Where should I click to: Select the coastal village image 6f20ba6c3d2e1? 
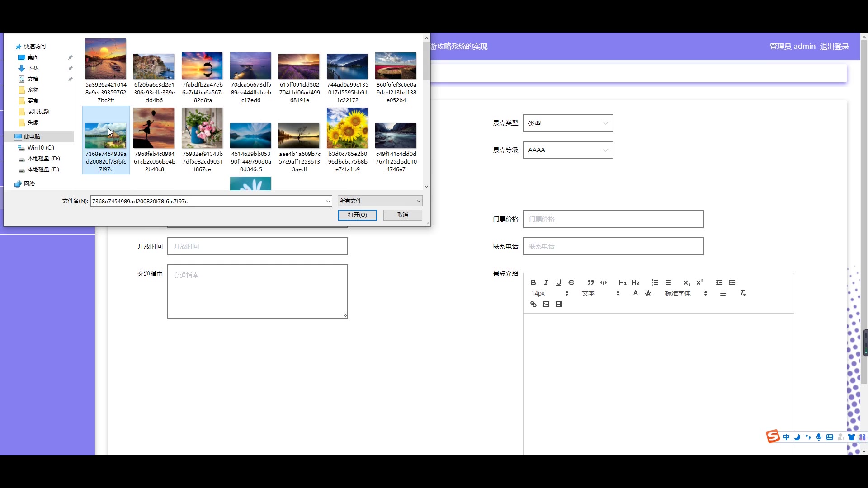click(x=154, y=78)
